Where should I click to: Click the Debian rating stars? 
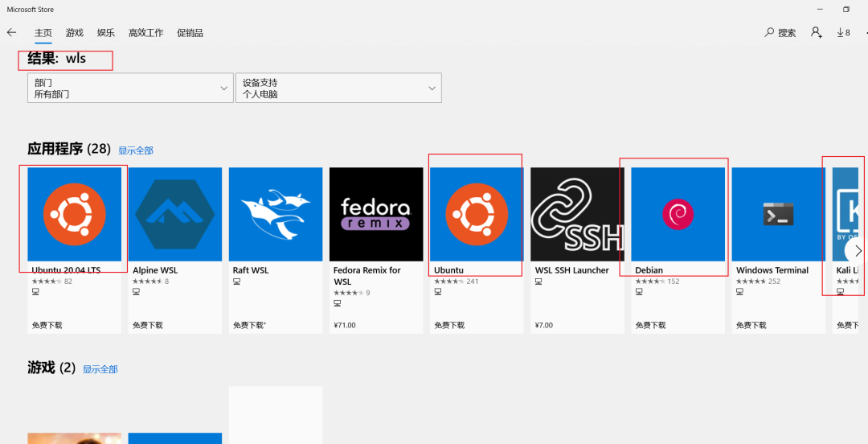coord(650,282)
